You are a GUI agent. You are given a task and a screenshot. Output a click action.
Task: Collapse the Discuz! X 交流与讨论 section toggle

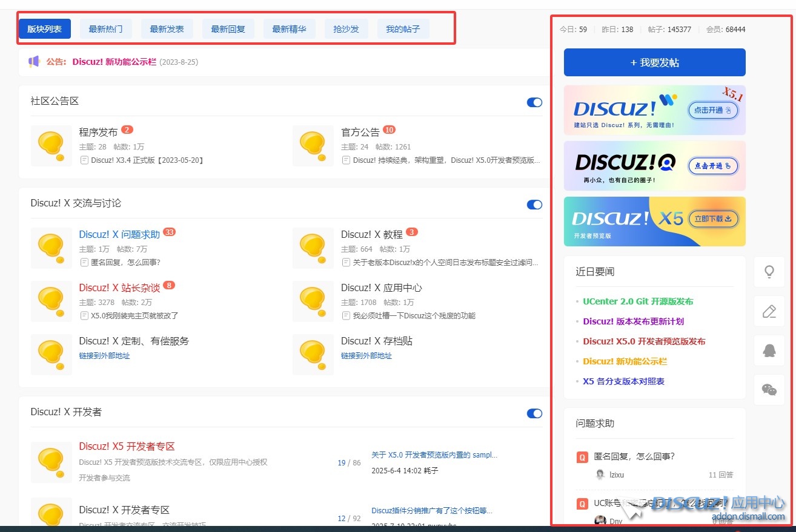(534, 205)
